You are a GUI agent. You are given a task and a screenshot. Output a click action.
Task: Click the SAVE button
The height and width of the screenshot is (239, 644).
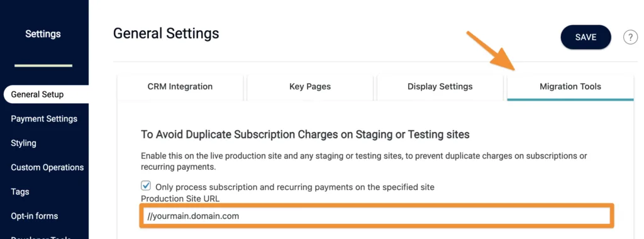[x=586, y=37]
